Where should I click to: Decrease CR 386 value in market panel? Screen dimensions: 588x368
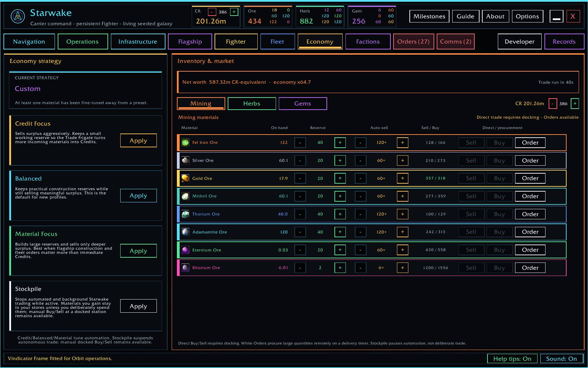coord(553,103)
